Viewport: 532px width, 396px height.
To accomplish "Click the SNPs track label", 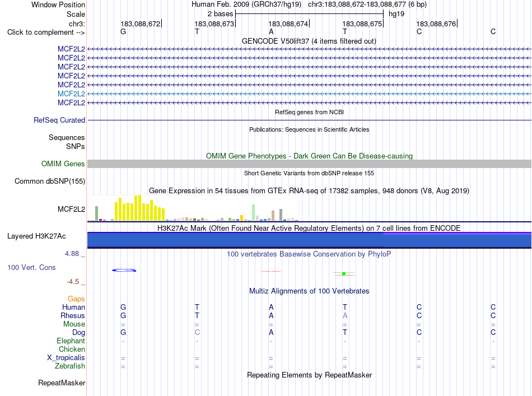I will 76,146.
